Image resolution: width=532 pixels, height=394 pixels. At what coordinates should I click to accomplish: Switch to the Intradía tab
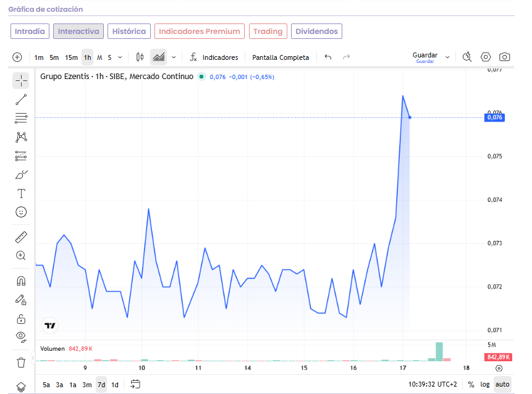tap(30, 31)
